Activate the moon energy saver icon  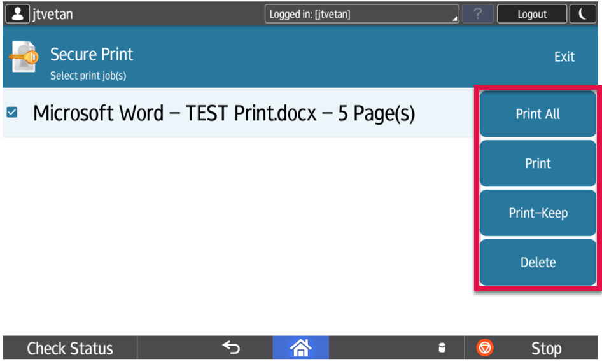point(582,14)
